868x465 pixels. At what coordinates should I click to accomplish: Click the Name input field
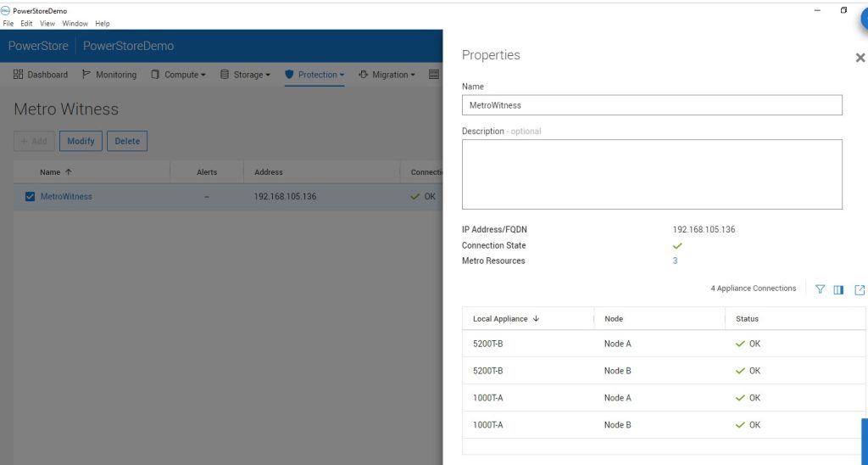(x=651, y=105)
